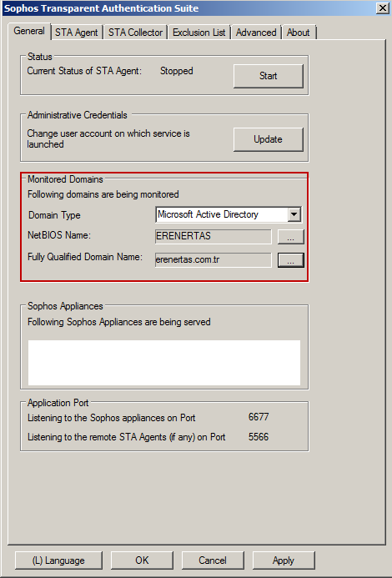Open the STA Collector tab
This screenshot has width=392, height=578.
click(x=135, y=33)
